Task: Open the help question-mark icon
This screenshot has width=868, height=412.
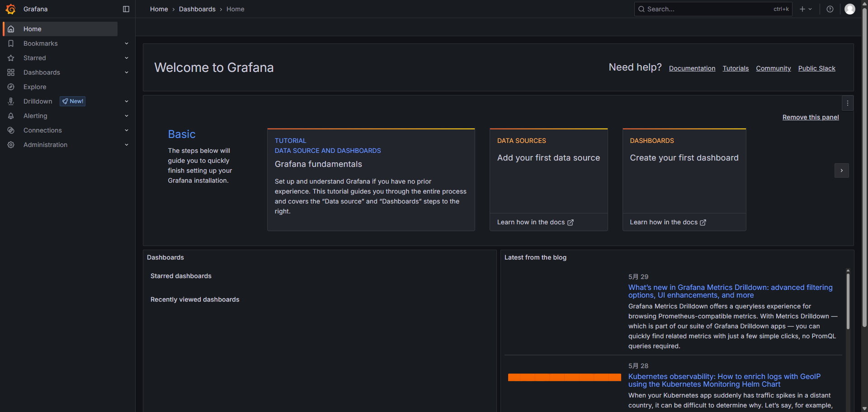Action: click(830, 9)
